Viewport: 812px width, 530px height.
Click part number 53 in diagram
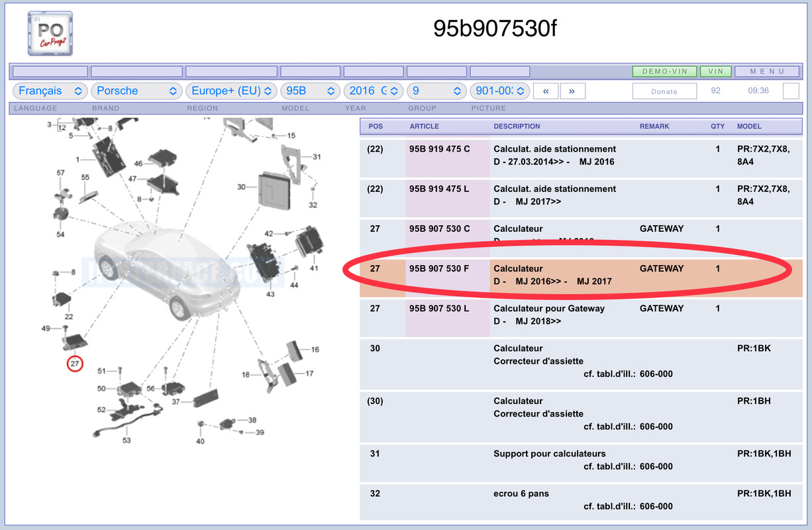tap(126, 440)
